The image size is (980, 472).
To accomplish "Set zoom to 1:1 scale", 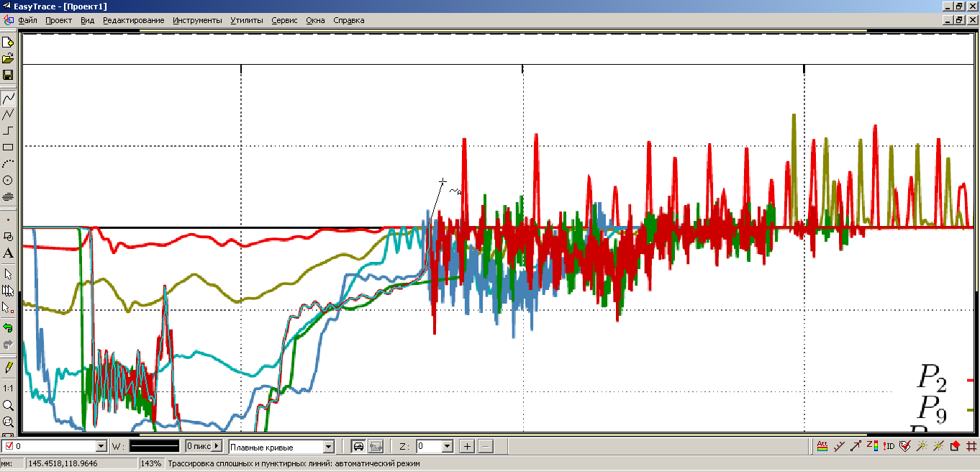I will 8,389.
